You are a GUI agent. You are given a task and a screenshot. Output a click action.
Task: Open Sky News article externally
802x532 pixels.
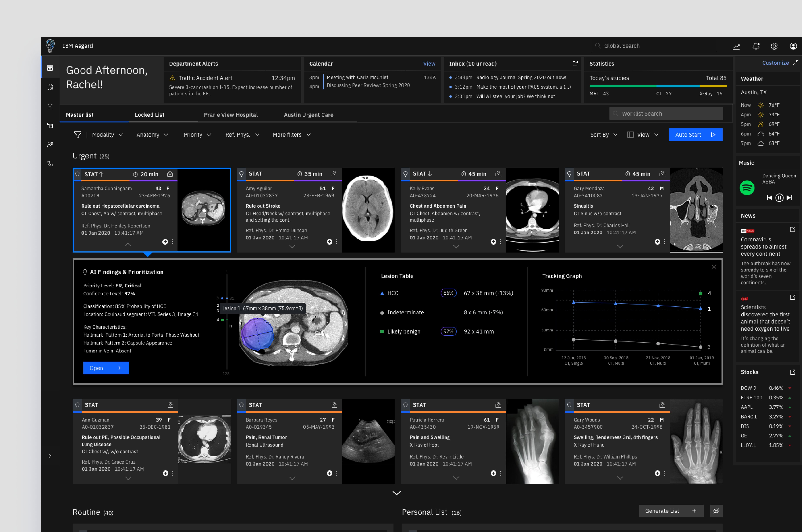click(793, 230)
